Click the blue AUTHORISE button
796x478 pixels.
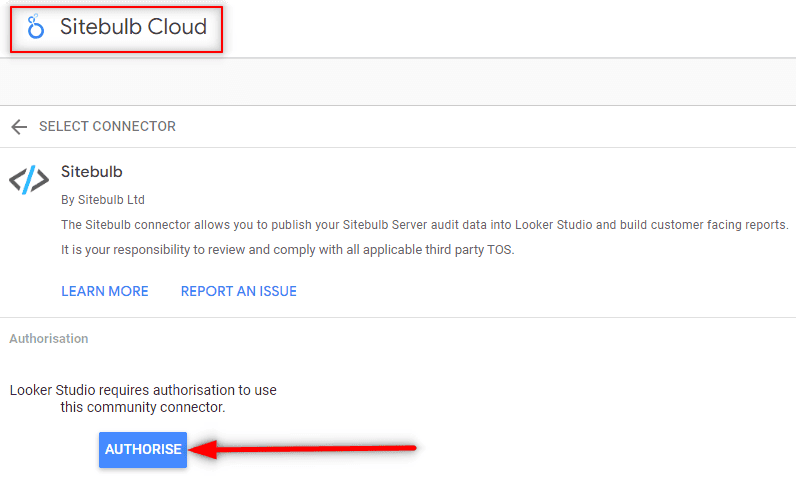pyautogui.click(x=143, y=450)
